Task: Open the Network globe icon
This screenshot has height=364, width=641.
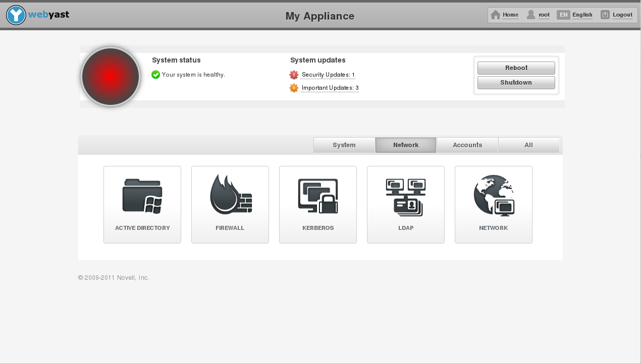Action: [x=494, y=196]
